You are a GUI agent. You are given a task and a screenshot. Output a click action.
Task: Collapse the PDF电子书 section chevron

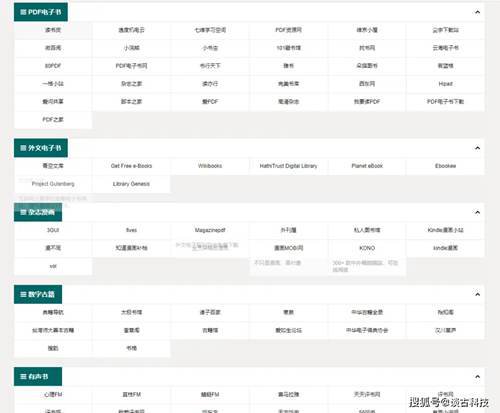click(477, 12)
